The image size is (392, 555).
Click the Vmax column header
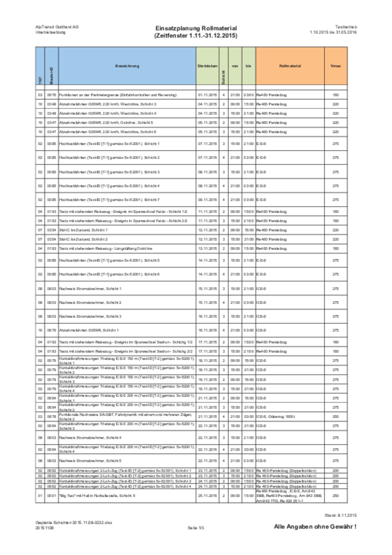point(336,66)
